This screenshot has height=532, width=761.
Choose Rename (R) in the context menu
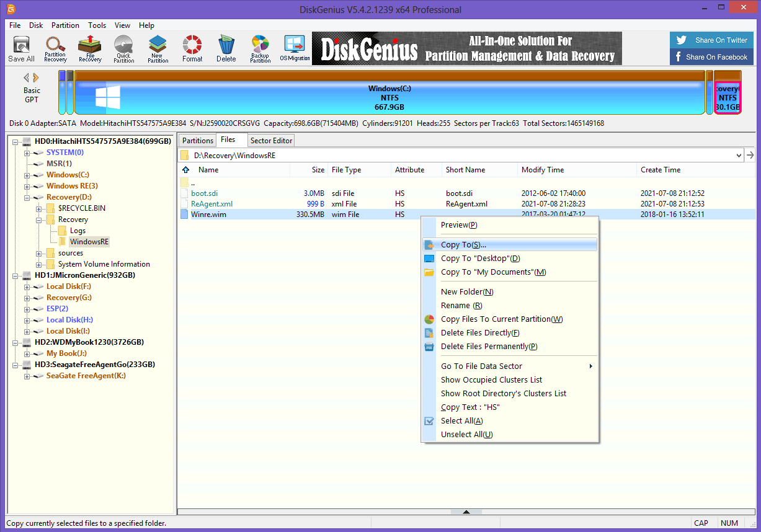[x=509, y=306]
